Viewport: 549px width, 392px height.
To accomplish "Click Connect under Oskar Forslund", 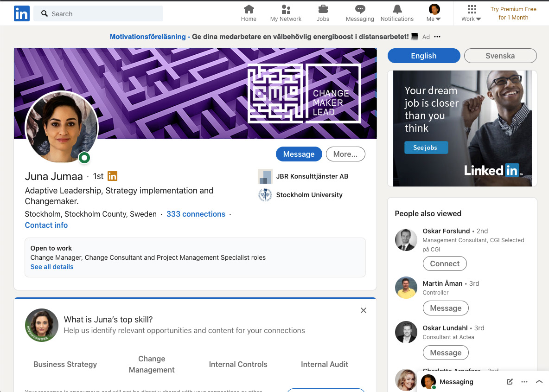I will [445, 263].
